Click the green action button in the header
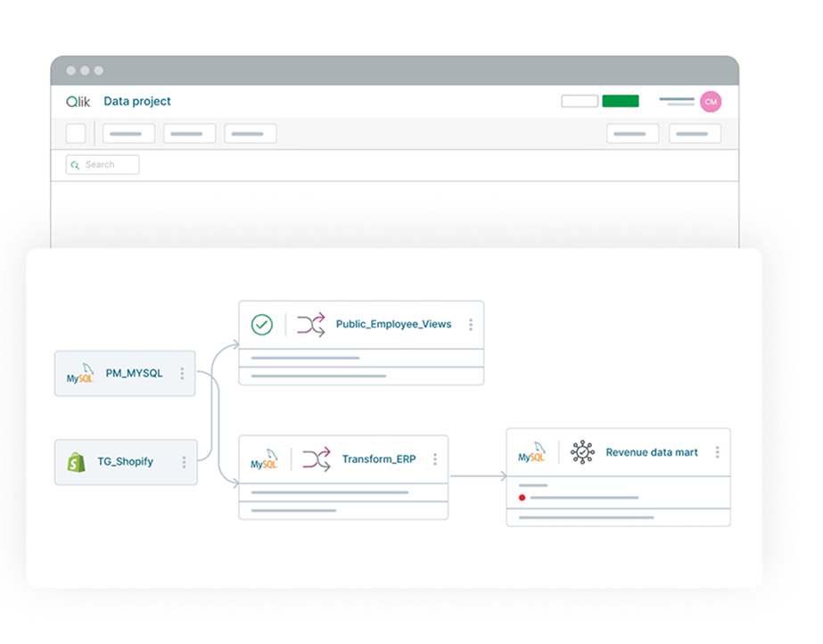This screenshot has width=823, height=644. [621, 101]
